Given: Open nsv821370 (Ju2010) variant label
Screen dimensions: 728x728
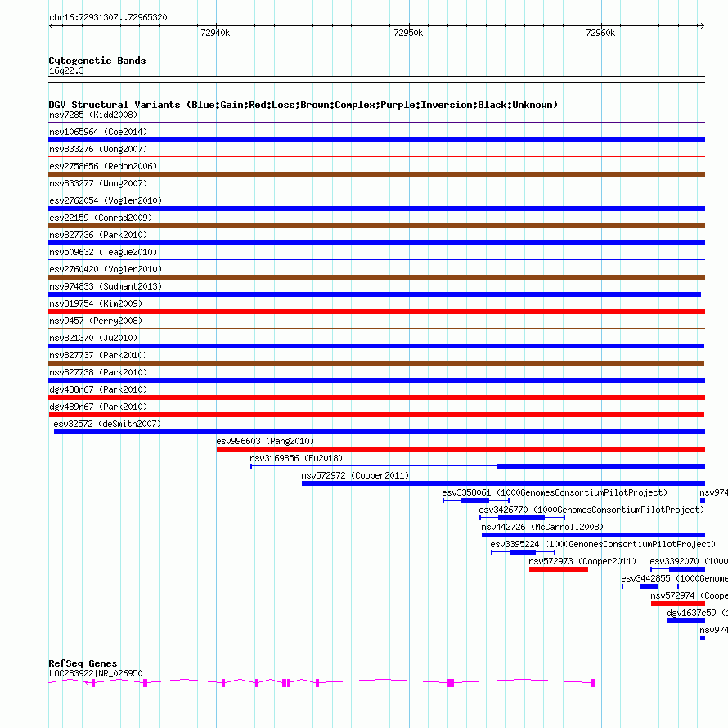Looking at the screenshot, I should tap(93, 338).
